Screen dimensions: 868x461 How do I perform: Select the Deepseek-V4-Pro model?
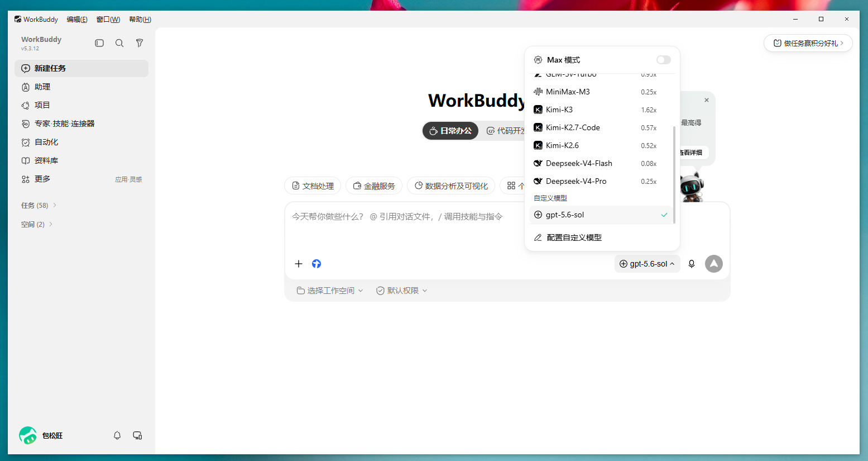[601, 181]
